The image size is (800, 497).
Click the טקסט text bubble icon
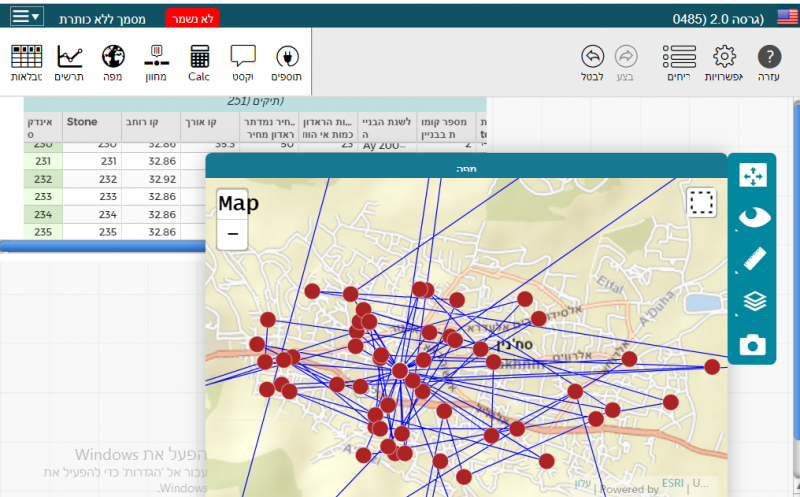(x=243, y=62)
